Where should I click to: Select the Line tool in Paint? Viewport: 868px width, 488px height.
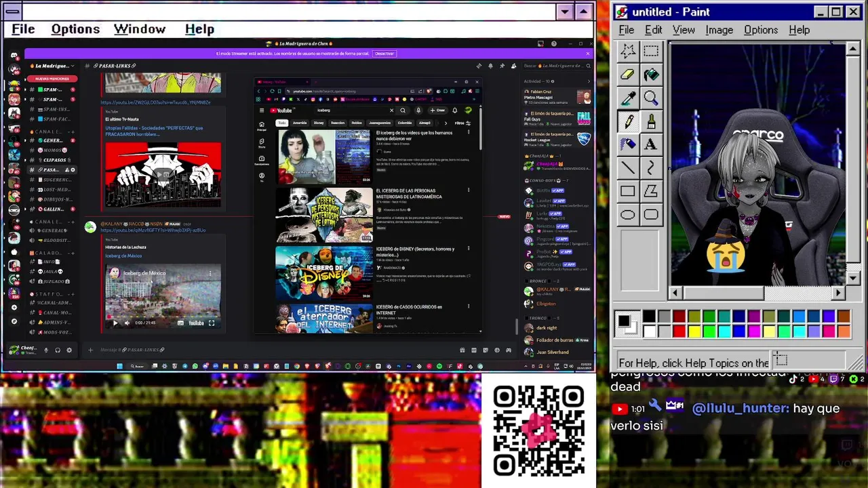pos(627,168)
